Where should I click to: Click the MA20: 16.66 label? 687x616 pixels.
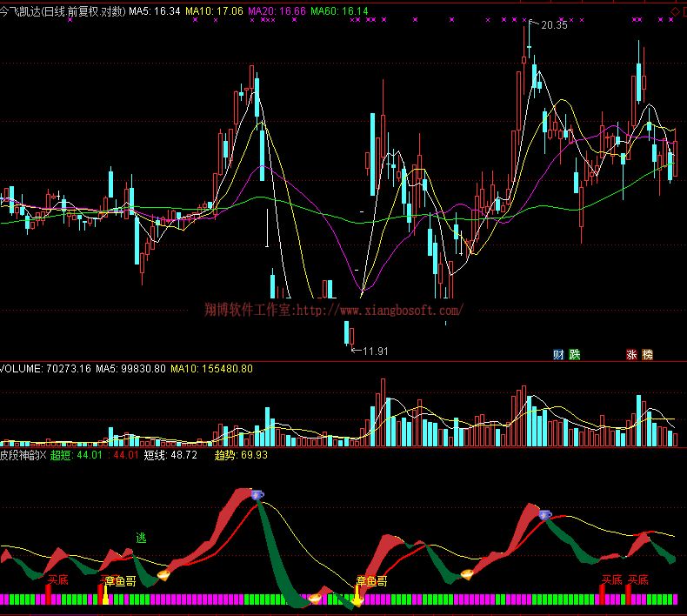click(277, 11)
